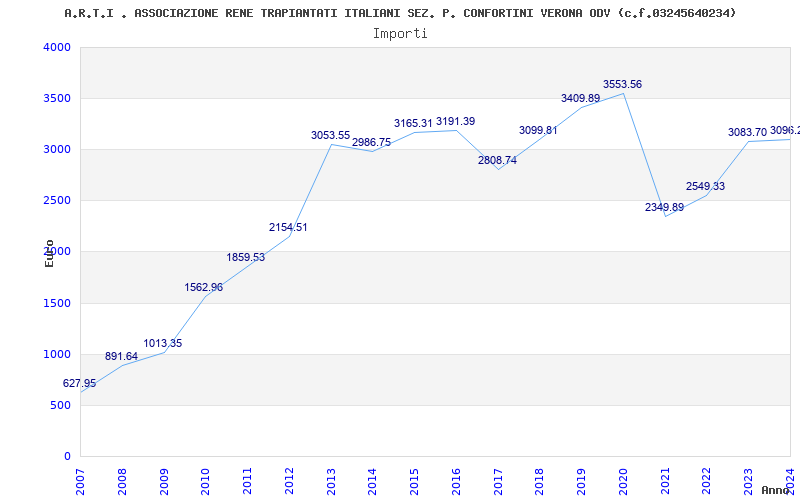The width and height of the screenshot is (800, 500).
Task: Click x-axis year 2009
Action: click(164, 482)
